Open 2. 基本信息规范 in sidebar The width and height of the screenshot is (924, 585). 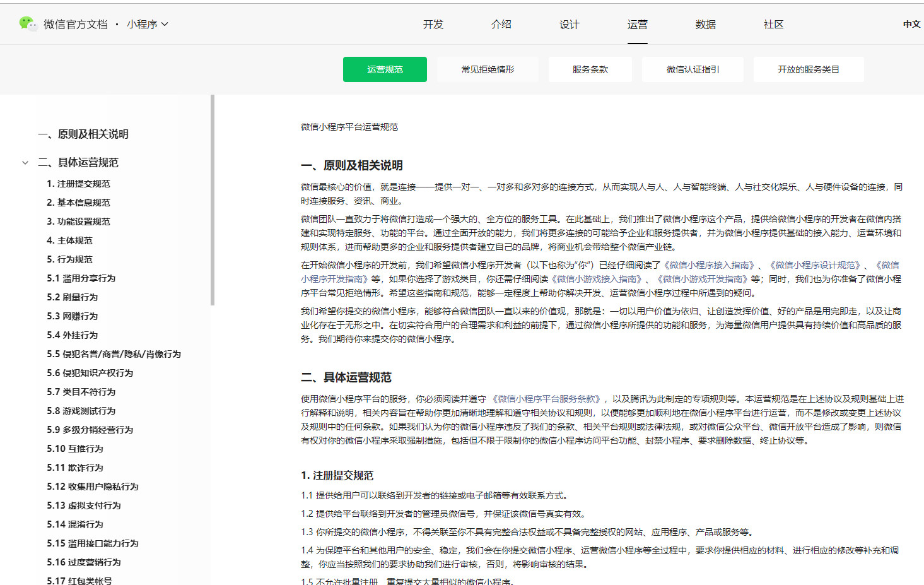click(x=78, y=203)
